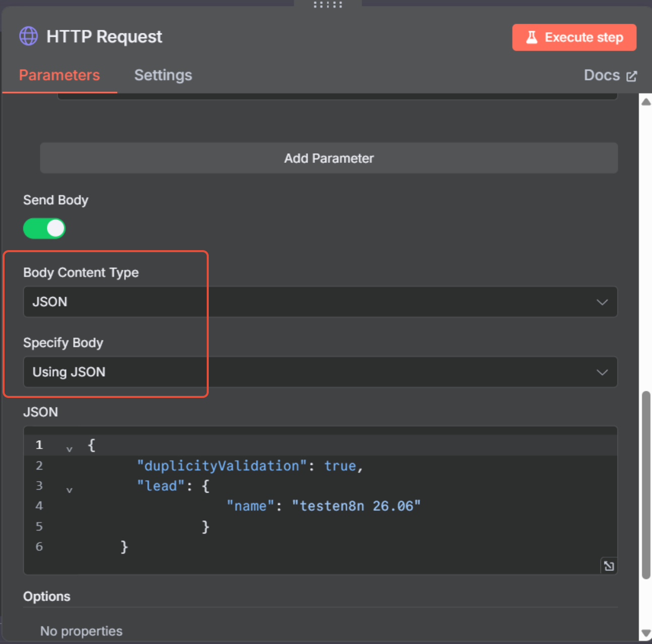Click the Options section label
Image resolution: width=652 pixels, height=644 pixels.
[x=47, y=596]
